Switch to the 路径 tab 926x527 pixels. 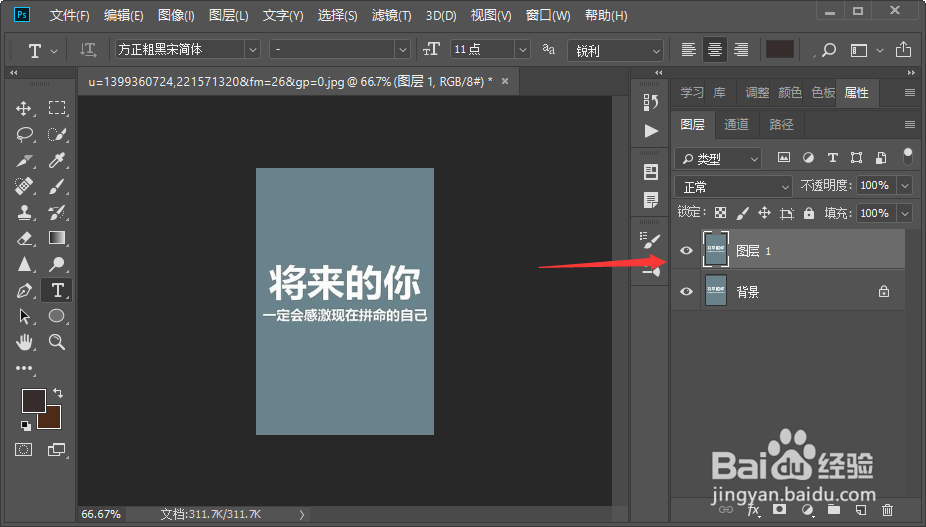[781, 124]
